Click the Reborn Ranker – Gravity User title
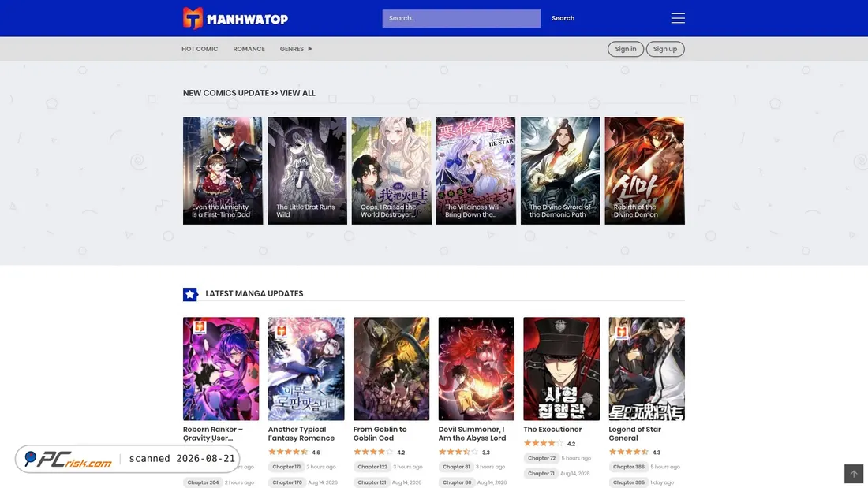This screenshot has height=488, width=868. tap(213, 434)
